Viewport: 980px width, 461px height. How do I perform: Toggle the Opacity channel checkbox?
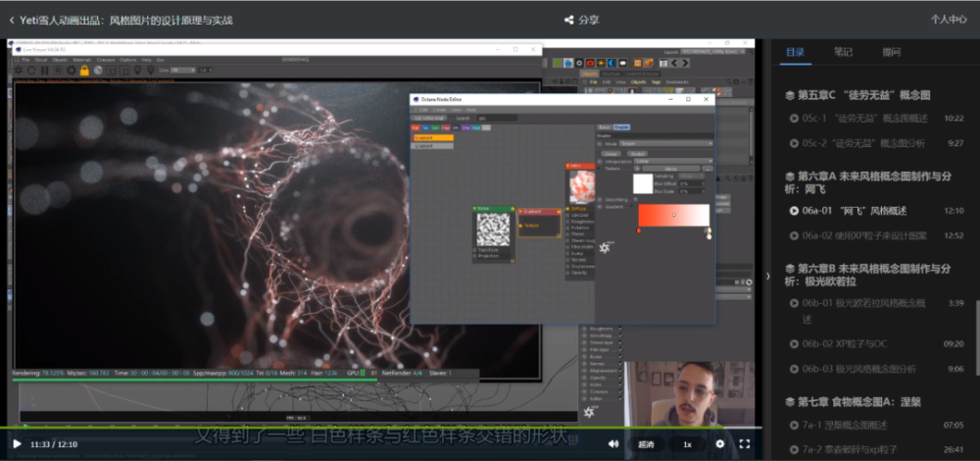coord(620,378)
